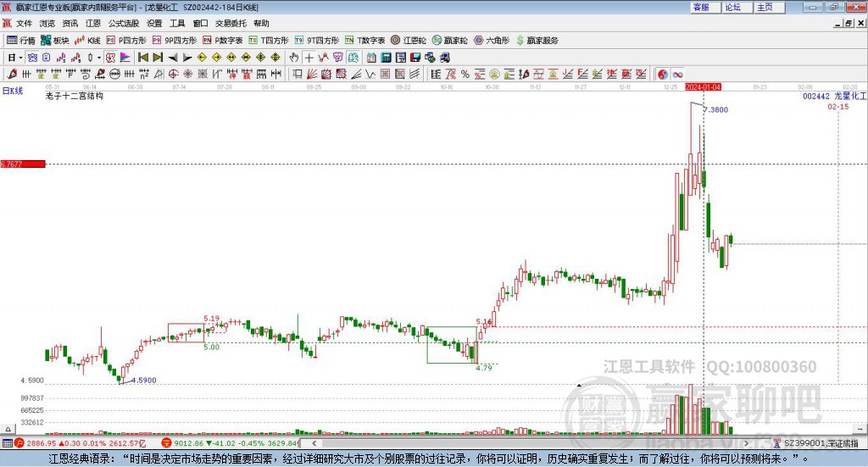Click the infinity symbol icon
868x467 pixels.
pos(677,74)
